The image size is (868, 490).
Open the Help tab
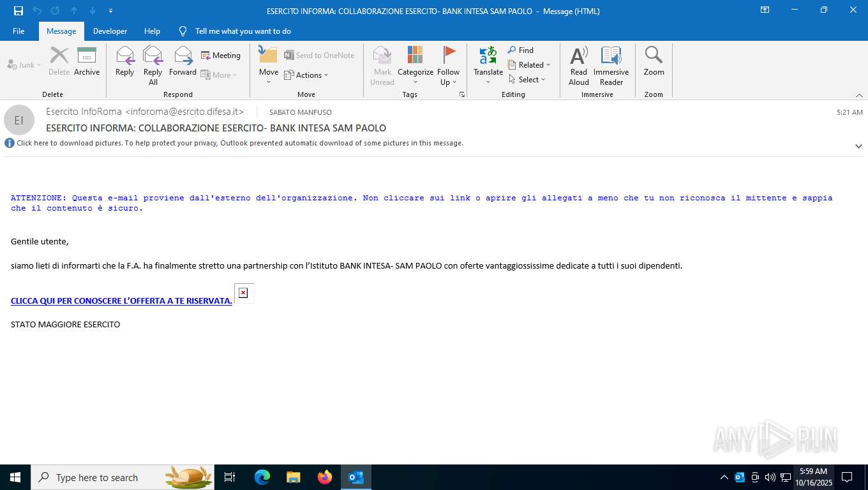[x=152, y=31]
